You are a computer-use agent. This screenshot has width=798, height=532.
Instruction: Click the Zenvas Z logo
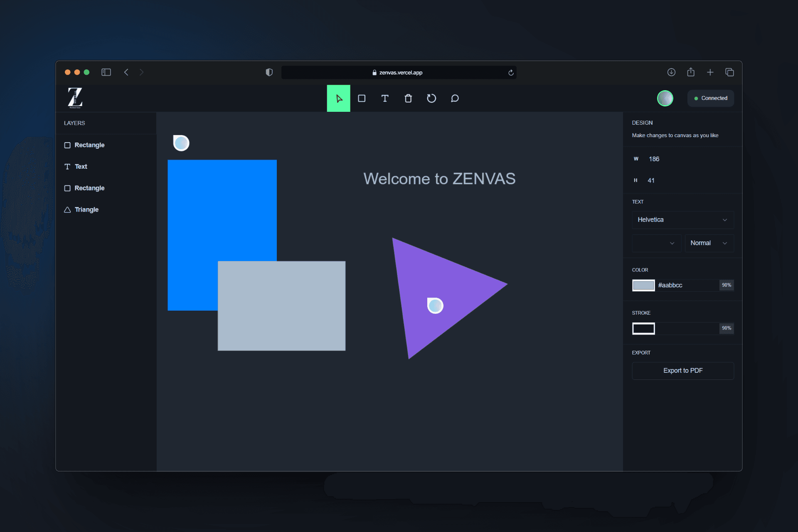75,98
